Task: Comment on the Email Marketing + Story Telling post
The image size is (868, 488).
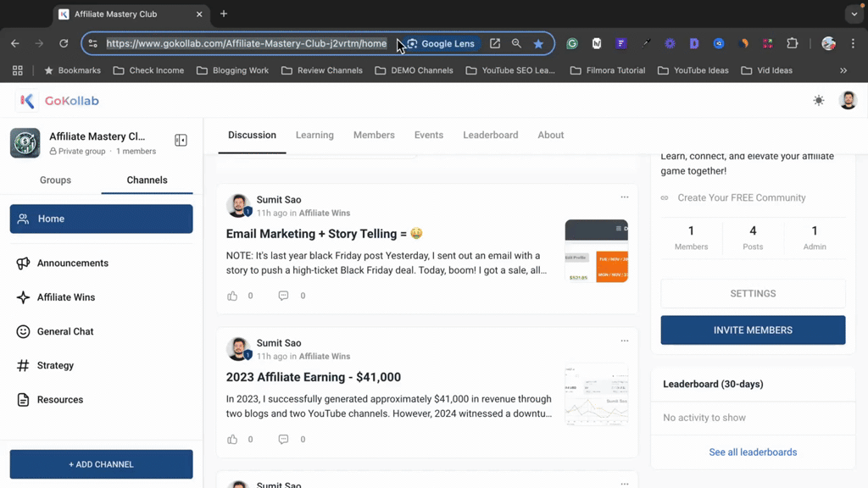Action: (283, 296)
